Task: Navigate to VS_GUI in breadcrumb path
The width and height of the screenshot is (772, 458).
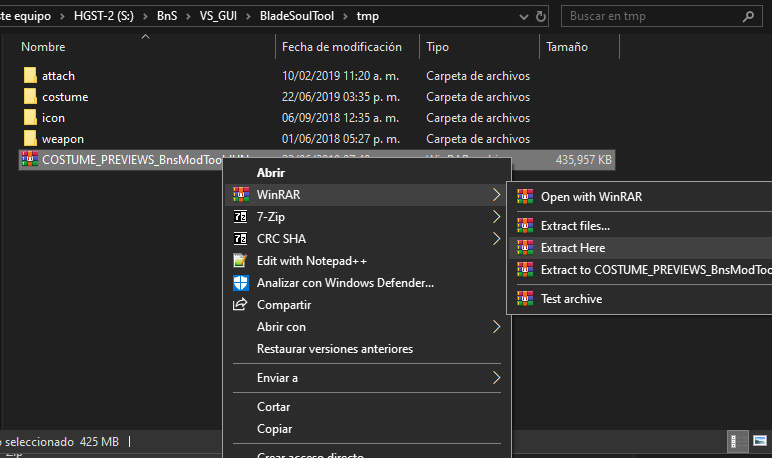Action: click(218, 16)
